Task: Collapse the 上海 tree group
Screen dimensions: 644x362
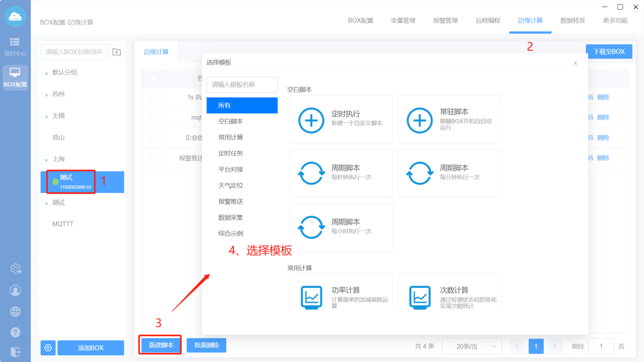Action: (x=47, y=159)
